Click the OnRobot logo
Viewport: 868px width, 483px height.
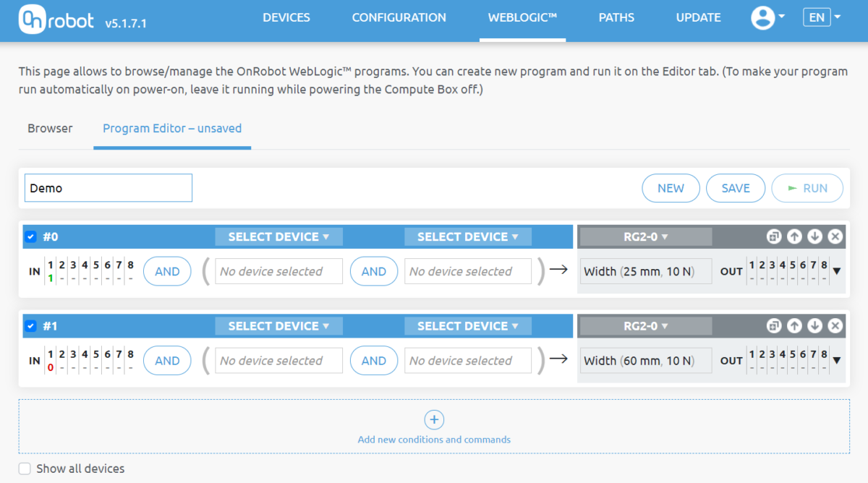(x=56, y=17)
